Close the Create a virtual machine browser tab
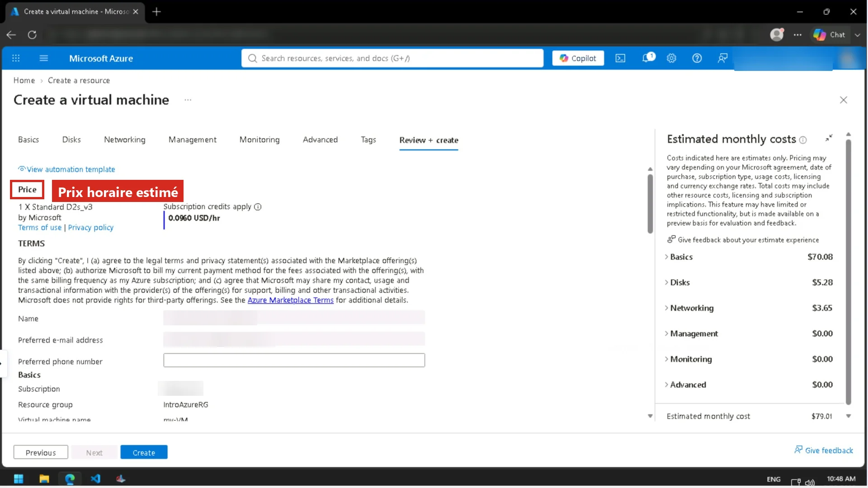Screen dimensions: 868x488 (136, 12)
